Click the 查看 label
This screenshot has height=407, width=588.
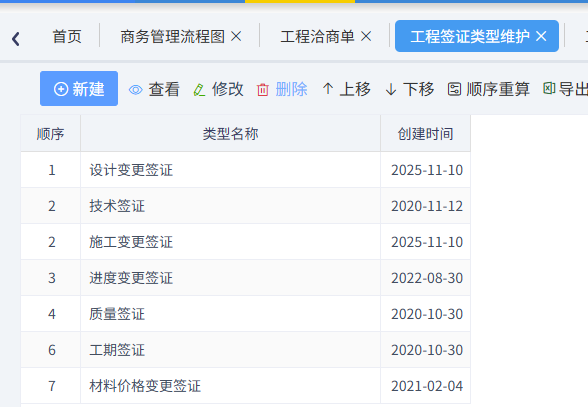[164, 89]
